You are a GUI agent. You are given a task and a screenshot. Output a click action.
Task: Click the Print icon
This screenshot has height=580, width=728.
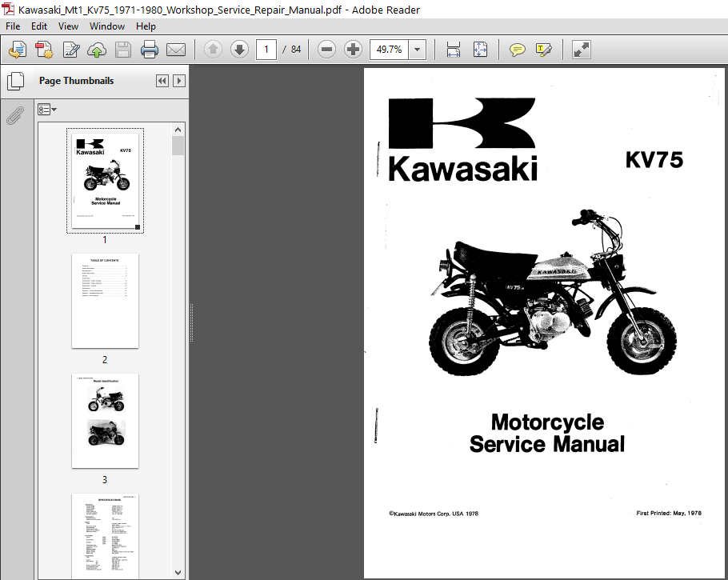149,50
